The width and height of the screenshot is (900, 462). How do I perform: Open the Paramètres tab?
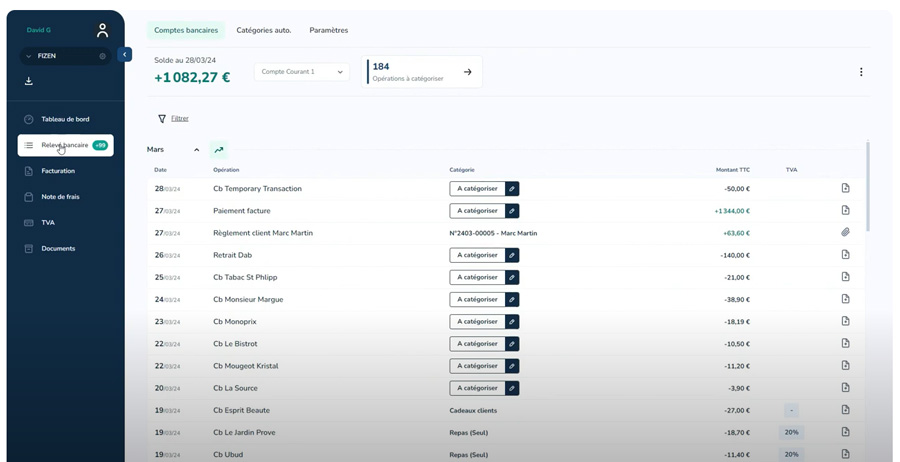328,30
